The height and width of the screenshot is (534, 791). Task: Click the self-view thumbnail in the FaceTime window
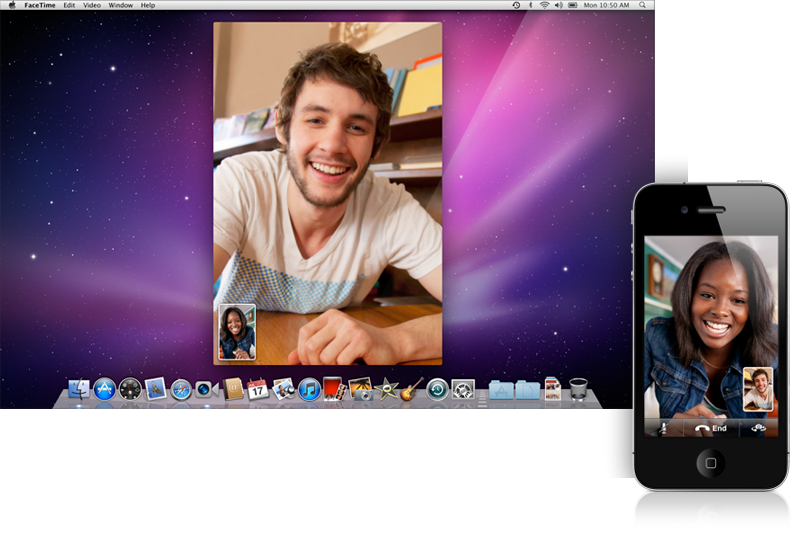click(237, 332)
